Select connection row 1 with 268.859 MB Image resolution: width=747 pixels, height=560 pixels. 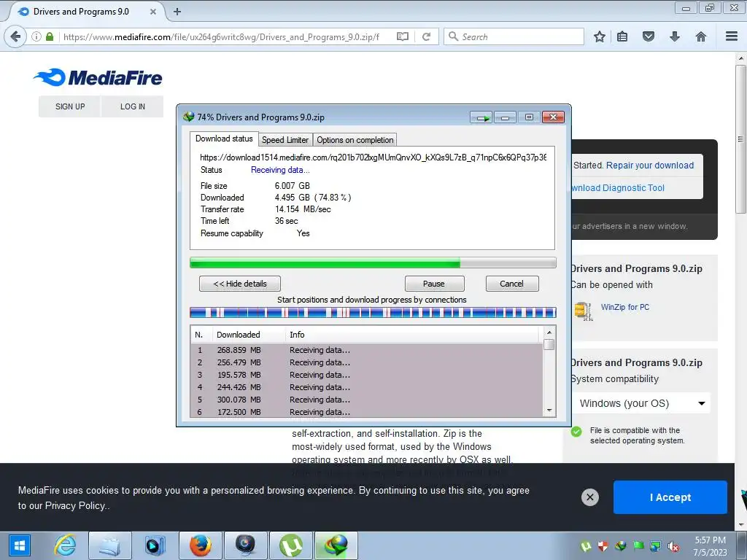click(x=367, y=350)
